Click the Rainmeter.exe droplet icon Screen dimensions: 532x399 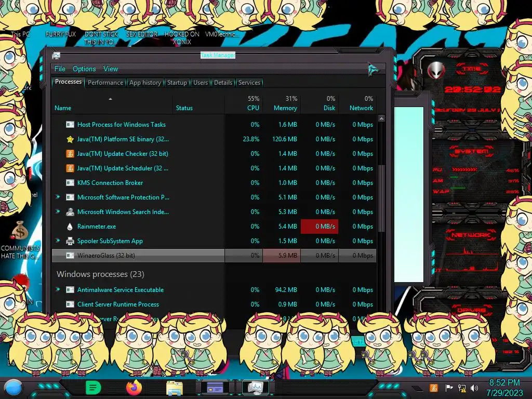pyautogui.click(x=70, y=227)
